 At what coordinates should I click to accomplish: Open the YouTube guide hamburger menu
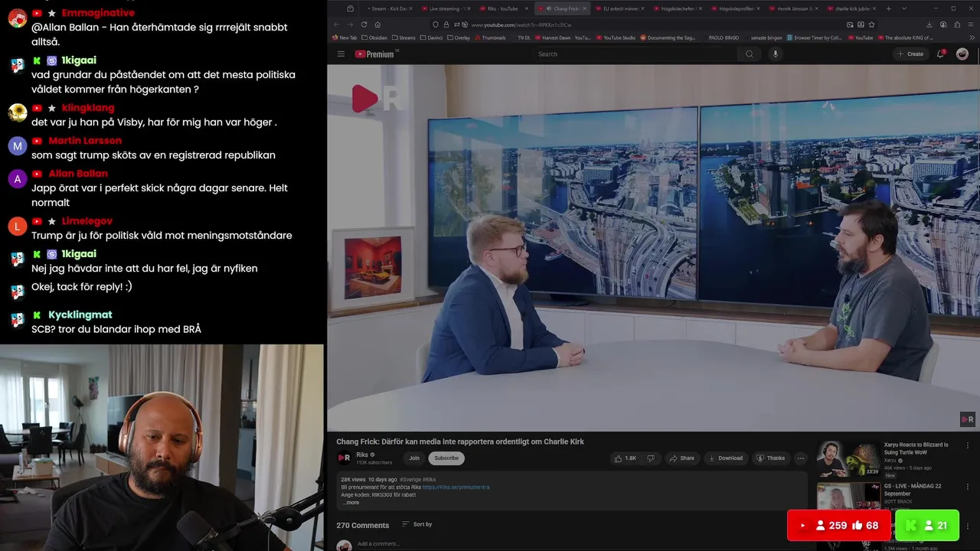pos(341,54)
